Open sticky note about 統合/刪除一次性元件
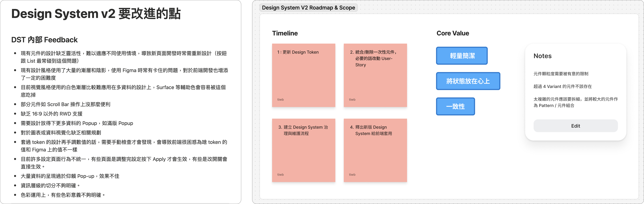 [x=375, y=75]
